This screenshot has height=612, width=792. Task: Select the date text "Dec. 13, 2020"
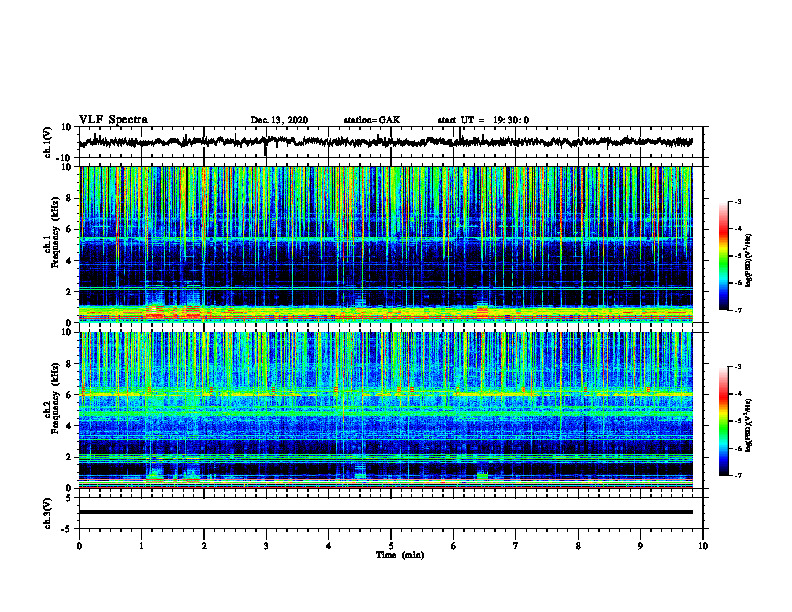point(279,120)
